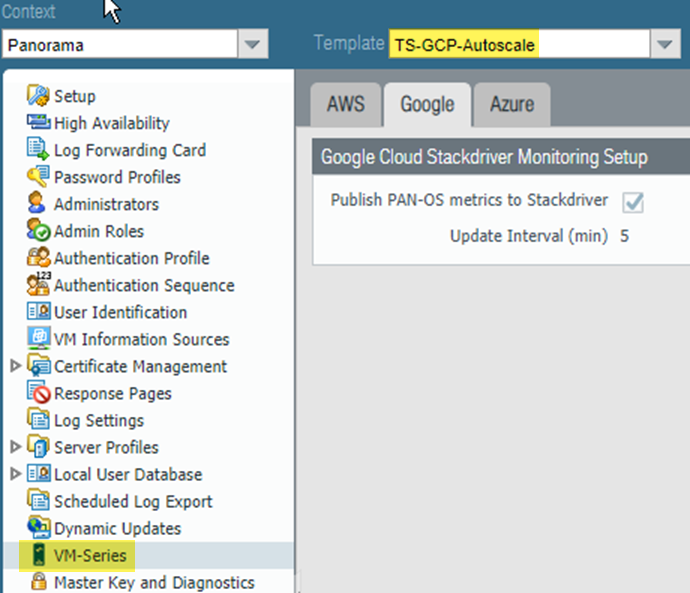Click the Administrators user icon
The image size is (690, 593).
click(x=39, y=204)
